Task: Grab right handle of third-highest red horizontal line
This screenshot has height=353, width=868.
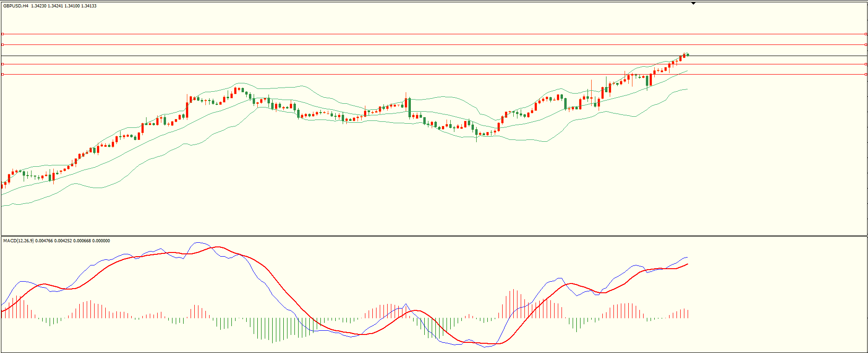Action: tap(866, 64)
